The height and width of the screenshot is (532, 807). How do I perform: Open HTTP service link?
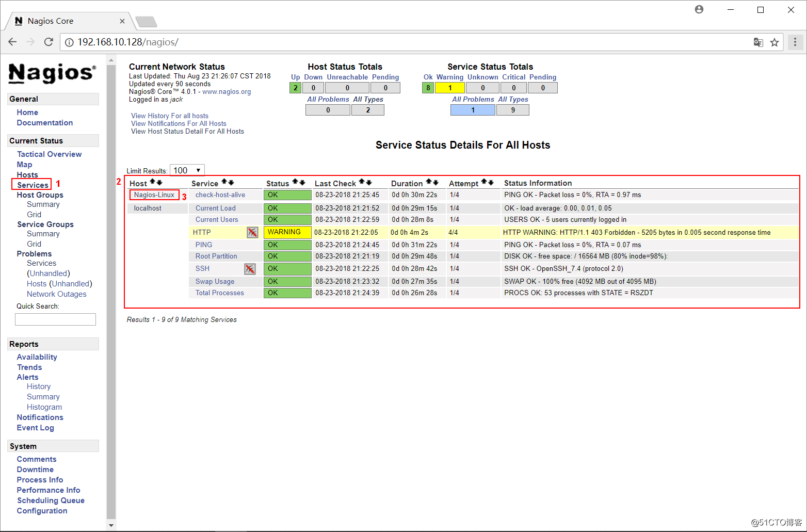[202, 233]
